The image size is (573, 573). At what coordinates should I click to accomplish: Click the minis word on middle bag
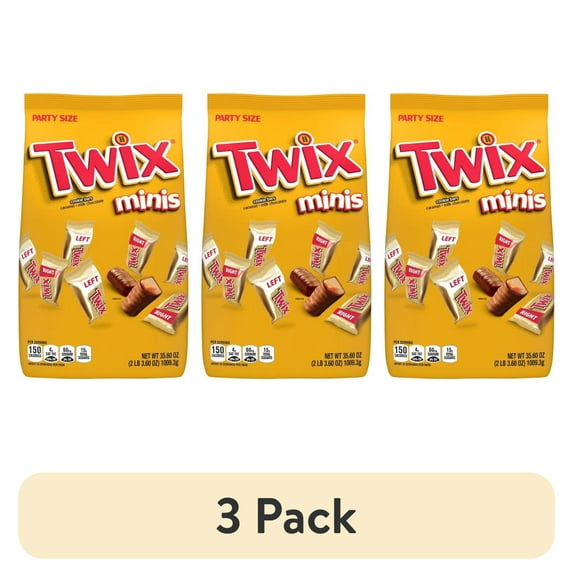(331, 202)
